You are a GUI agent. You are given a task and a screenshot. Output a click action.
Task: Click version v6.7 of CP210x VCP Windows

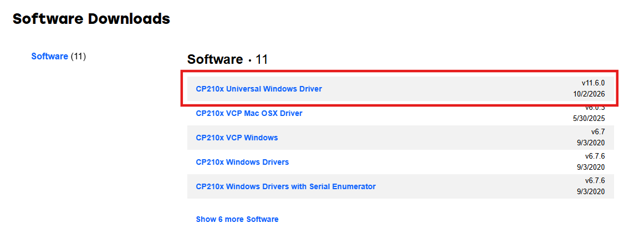(597, 132)
